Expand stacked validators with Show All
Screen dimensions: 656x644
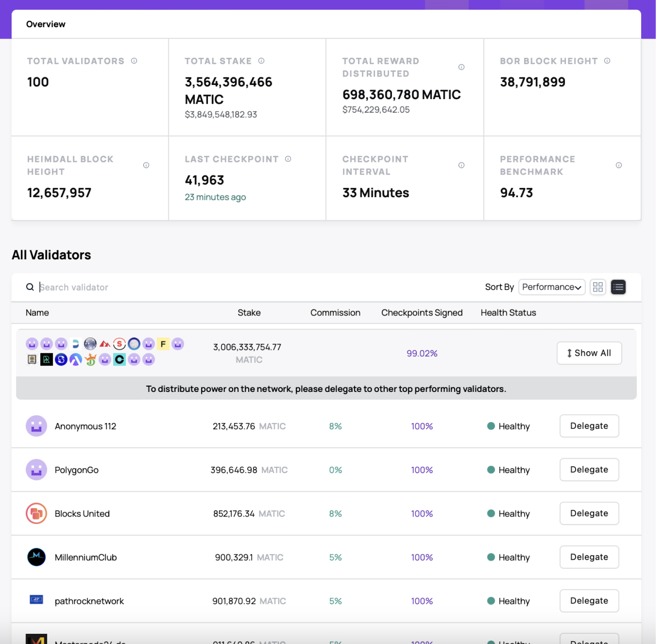click(x=589, y=353)
